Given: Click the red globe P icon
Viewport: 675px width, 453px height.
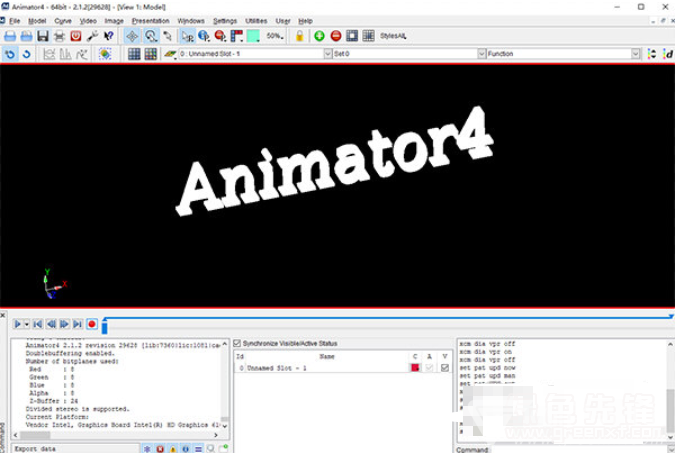Looking at the screenshot, I should click(x=220, y=36).
